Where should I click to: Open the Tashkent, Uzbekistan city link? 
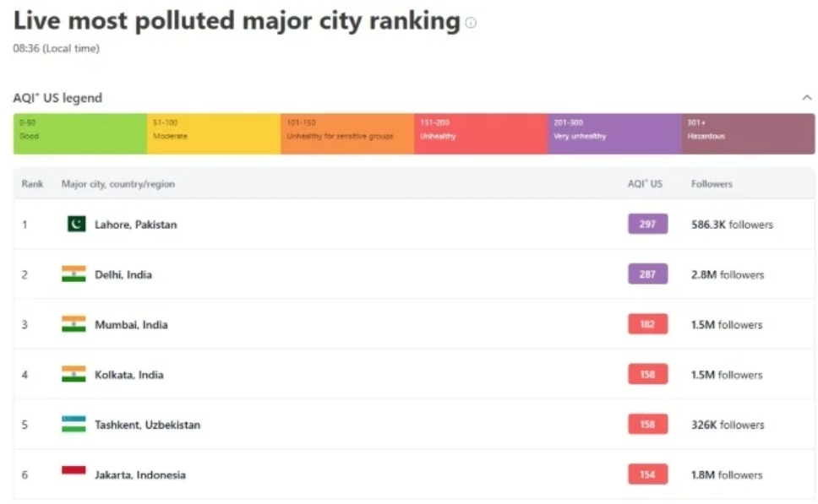147,425
